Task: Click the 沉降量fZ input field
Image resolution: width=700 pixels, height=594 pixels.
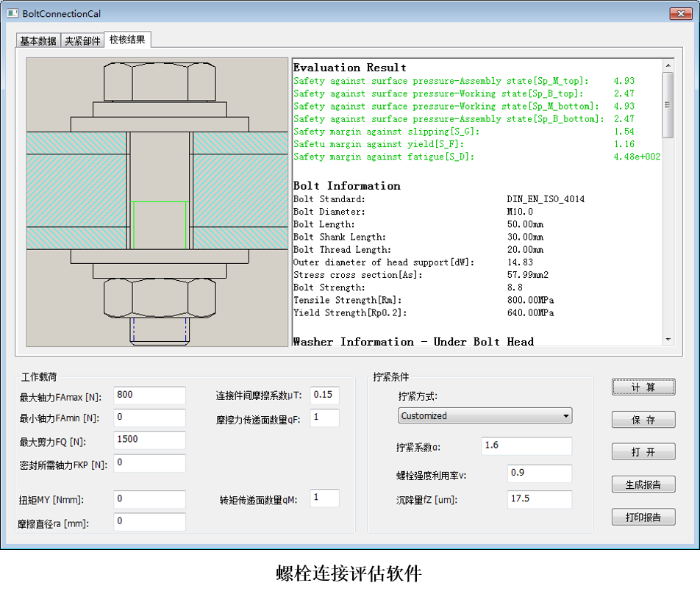Action: click(540, 499)
